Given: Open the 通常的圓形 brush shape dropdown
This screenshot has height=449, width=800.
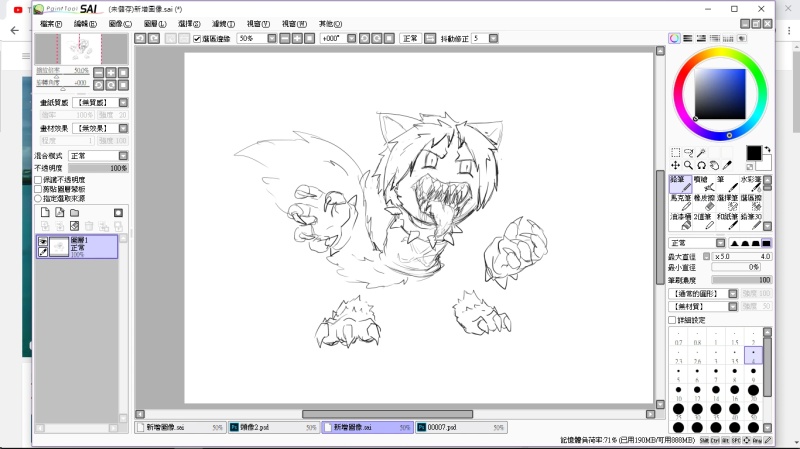Looking at the screenshot, I should point(733,293).
